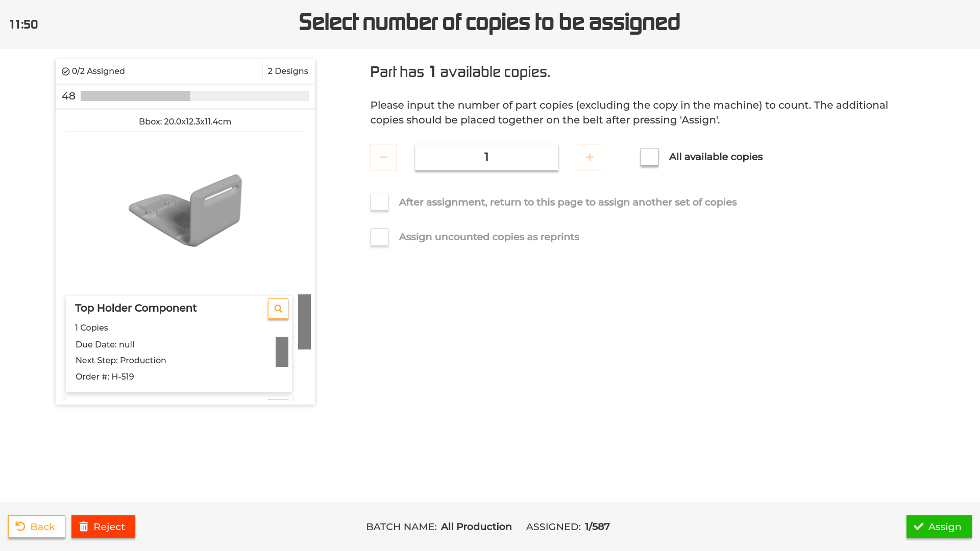Viewport: 980px width, 551px height.
Task: Enable the All available copies checkbox
Action: (649, 157)
